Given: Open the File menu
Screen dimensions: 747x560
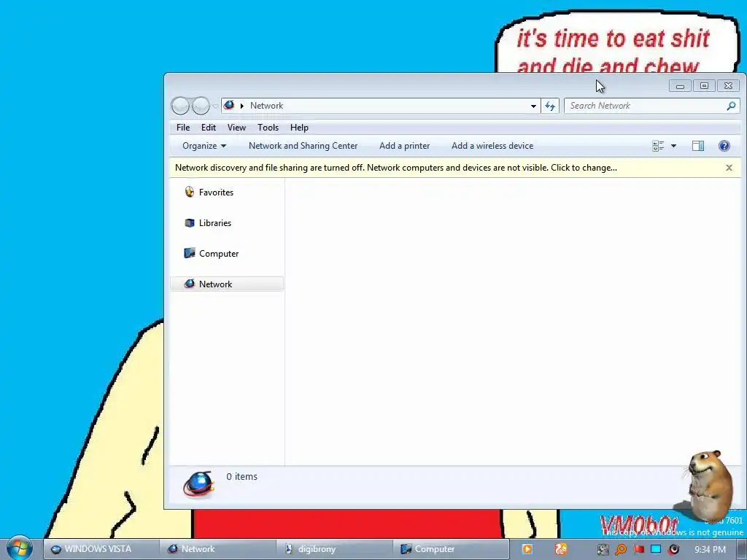Looking at the screenshot, I should (183, 127).
